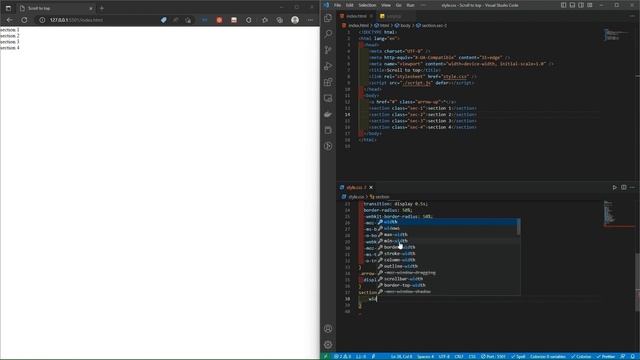Click the Prettier status bar item
Screen dimensions: 640x360
coord(606,356)
